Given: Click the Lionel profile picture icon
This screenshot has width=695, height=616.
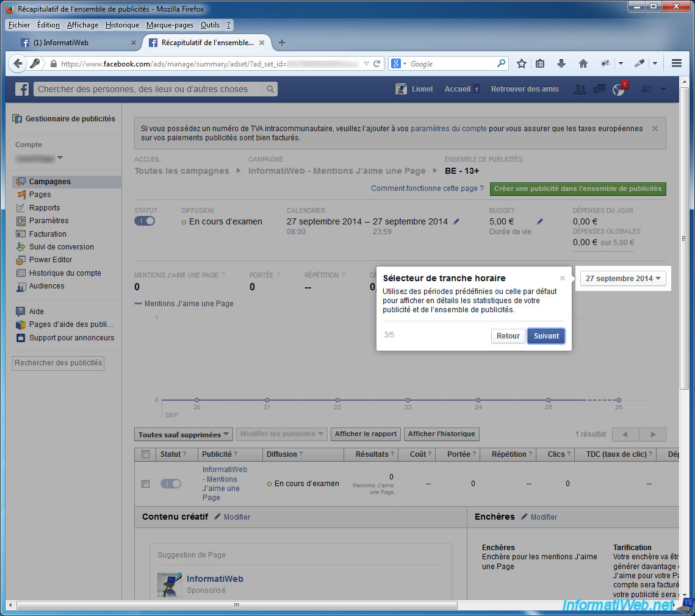Looking at the screenshot, I should tap(401, 89).
